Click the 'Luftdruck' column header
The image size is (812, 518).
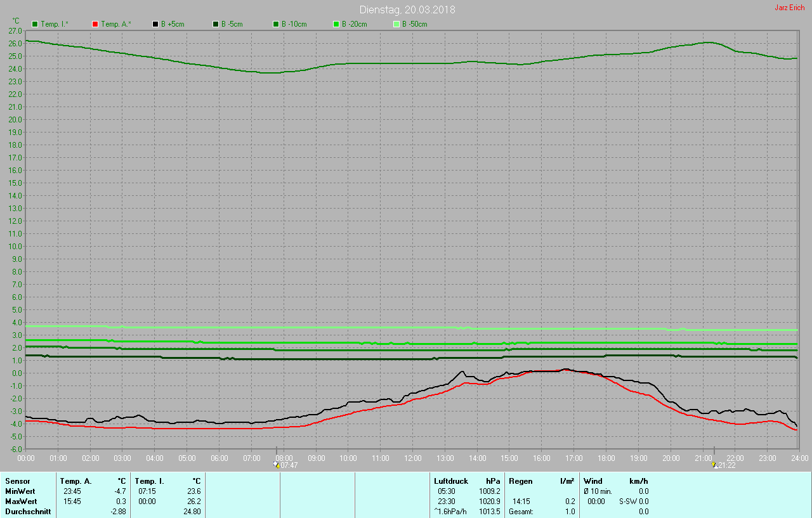pos(451,481)
